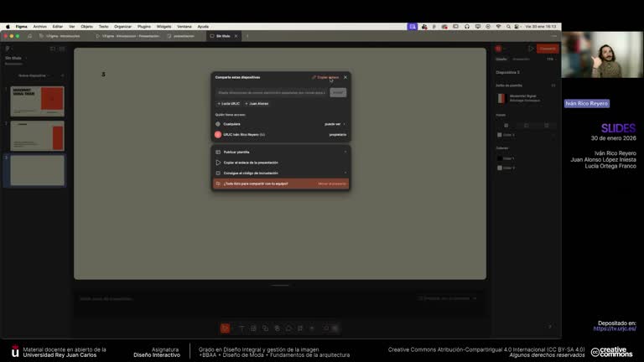Screen dimensions: 644x362
Task: Click the Invitar button in share dialog
Action: click(x=338, y=93)
